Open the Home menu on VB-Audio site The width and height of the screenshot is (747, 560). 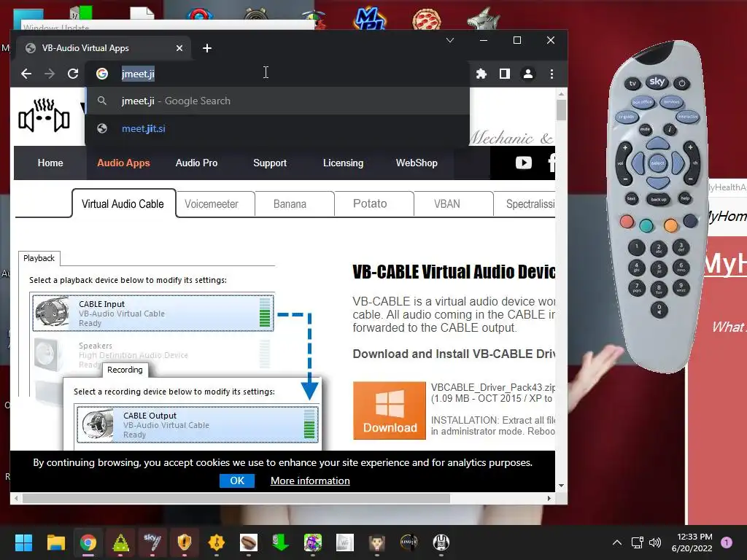(x=50, y=163)
